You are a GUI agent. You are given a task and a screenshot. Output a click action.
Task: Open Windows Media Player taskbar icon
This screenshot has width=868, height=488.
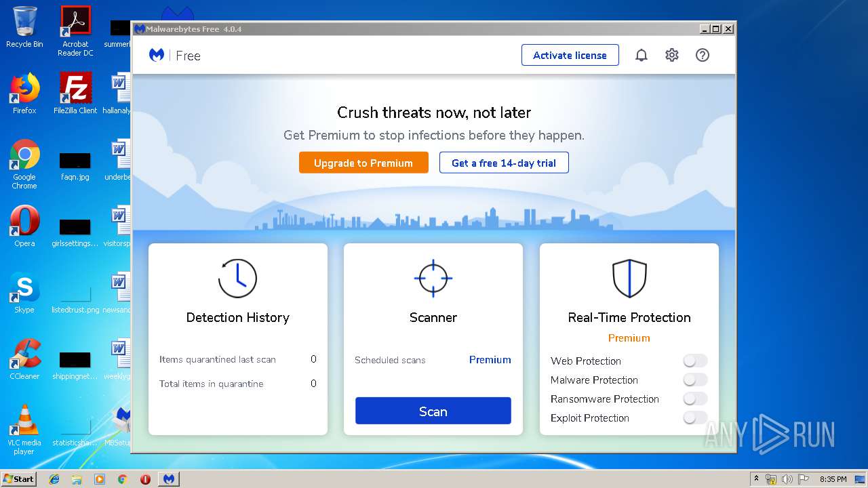coord(100,479)
